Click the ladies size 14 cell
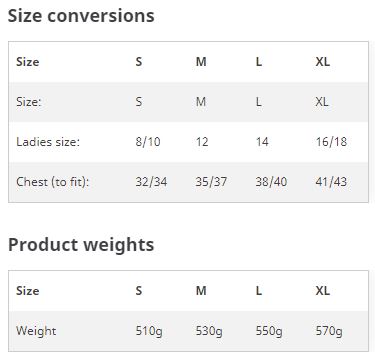Screen dimensions: 375x361 (262, 142)
